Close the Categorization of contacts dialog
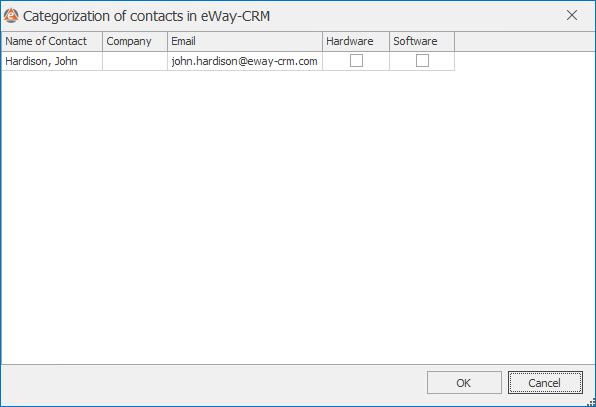 (x=572, y=15)
